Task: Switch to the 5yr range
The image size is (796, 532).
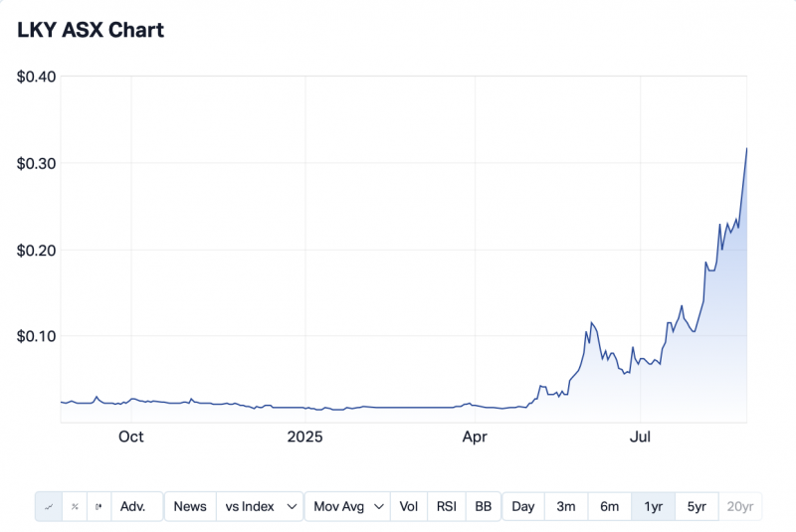Action: point(696,506)
